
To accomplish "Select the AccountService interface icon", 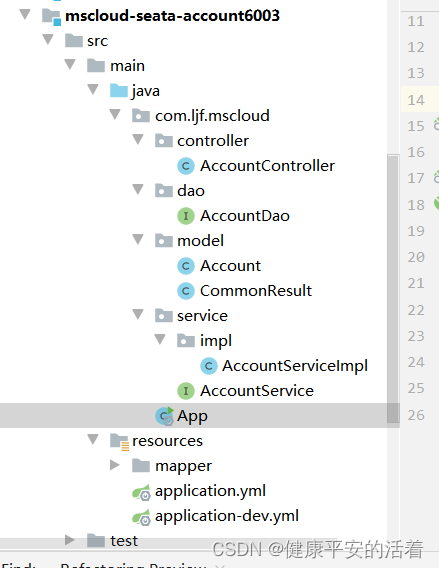I will pyautogui.click(x=186, y=391).
